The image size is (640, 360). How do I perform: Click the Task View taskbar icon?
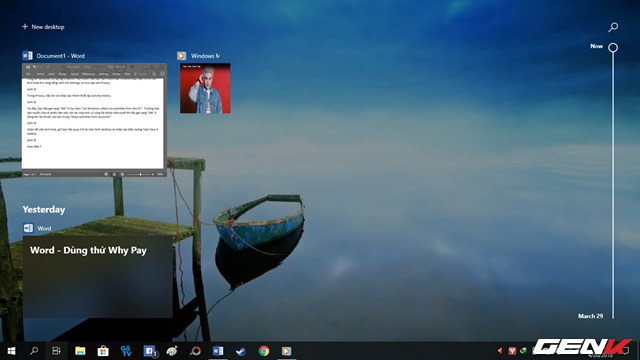(x=56, y=351)
